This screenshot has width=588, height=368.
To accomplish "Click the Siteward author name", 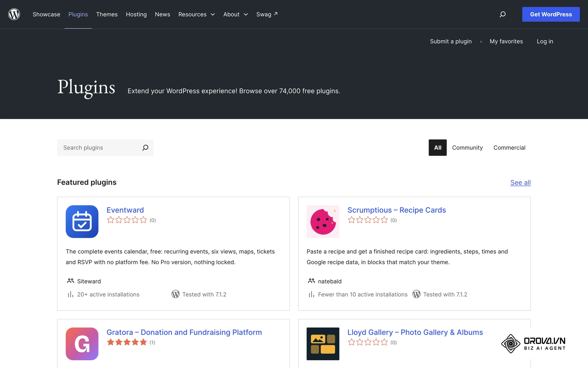I will [x=89, y=281].
